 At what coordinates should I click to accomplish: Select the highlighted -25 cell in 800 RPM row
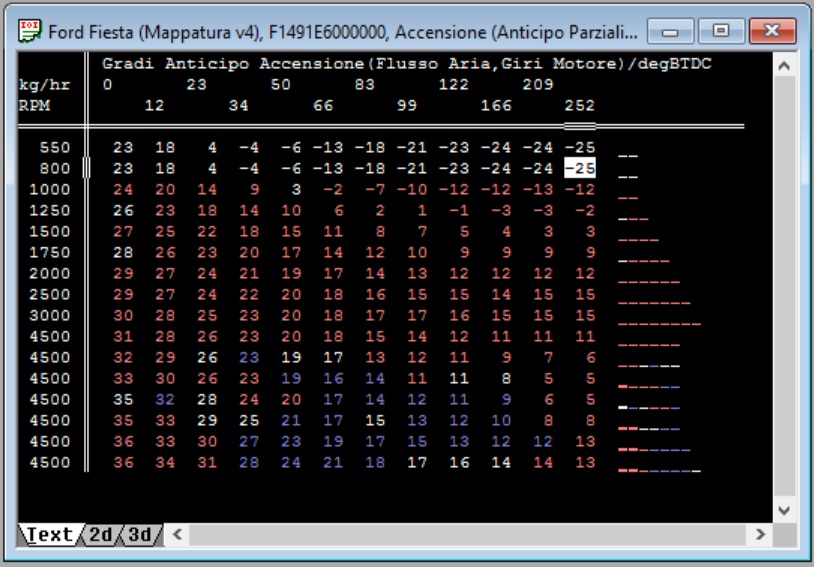click(x=580, y=168)
